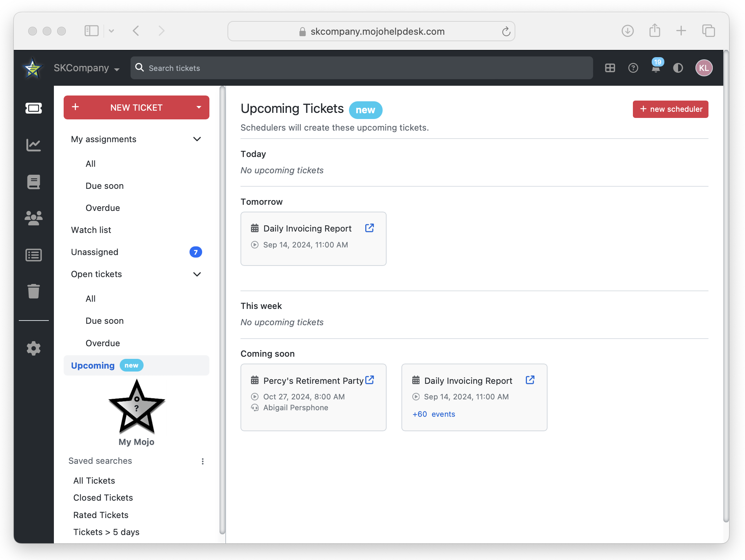Viewport: 745px width, 560px height.
Task: Open the admin settings gear icon
Action: [34, 348]
